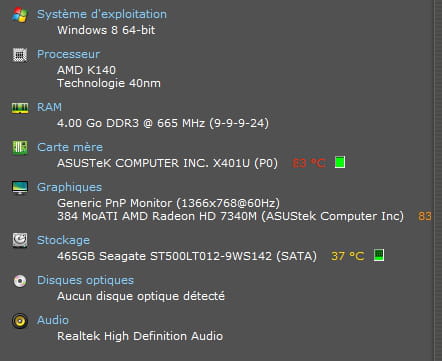Click the green motherboard temperature indicator
442x361 pixels.
[x=340, y=162]
